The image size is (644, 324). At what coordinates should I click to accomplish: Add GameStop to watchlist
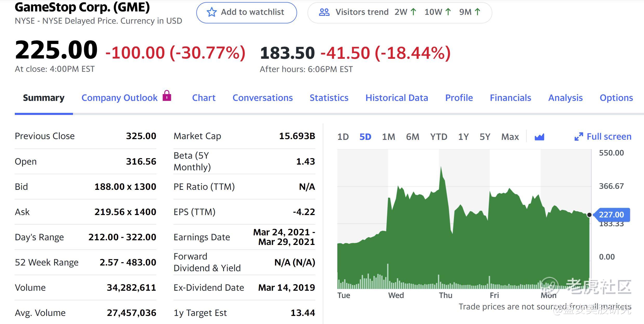tap(246, 12)
